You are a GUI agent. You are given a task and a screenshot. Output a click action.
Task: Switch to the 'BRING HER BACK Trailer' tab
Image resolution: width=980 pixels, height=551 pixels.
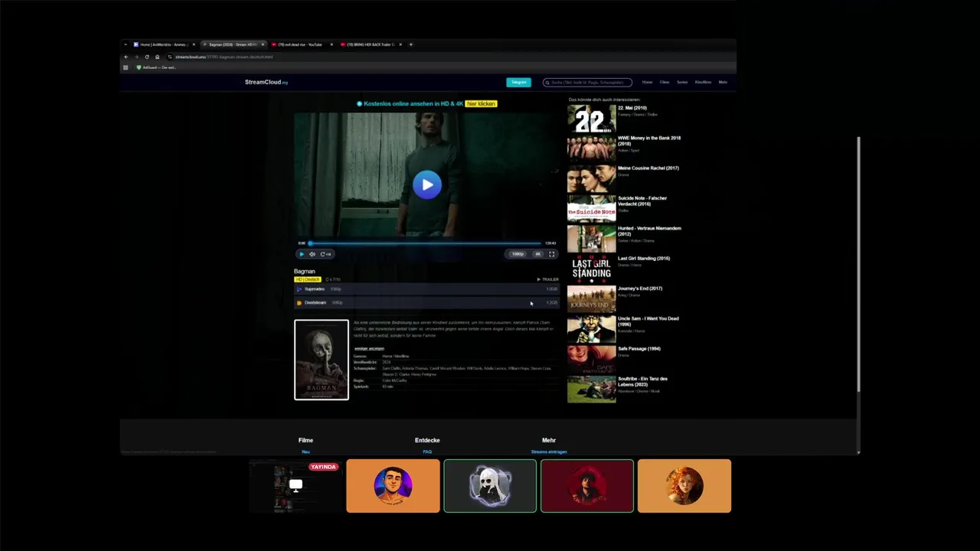[370, 44]
